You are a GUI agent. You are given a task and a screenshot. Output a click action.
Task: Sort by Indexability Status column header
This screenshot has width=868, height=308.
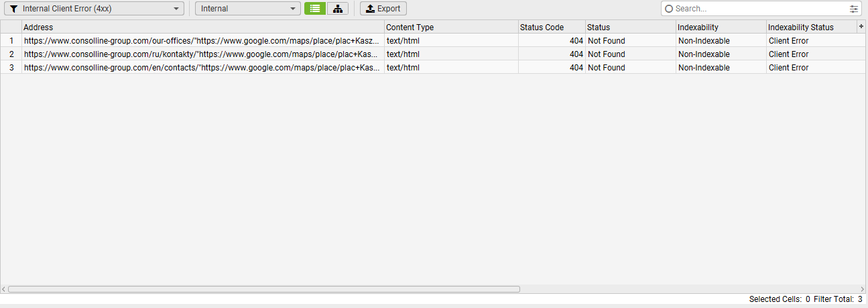811,27
